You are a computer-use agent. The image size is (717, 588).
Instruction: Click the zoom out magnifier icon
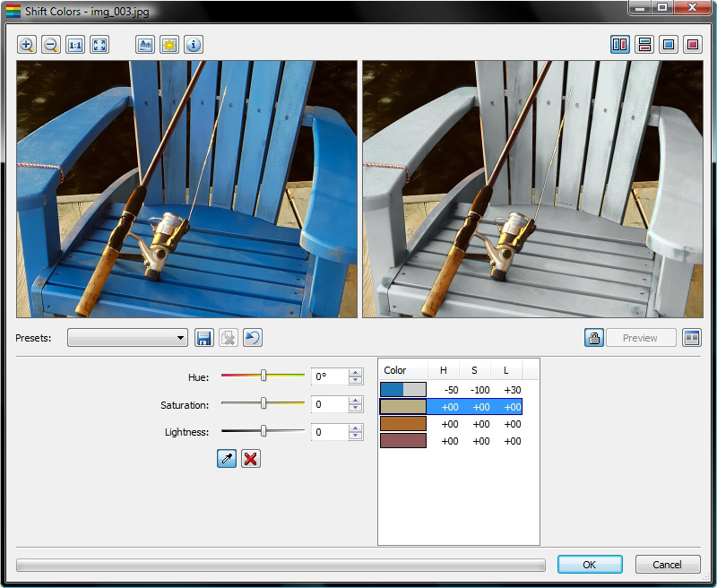point(51,45)
